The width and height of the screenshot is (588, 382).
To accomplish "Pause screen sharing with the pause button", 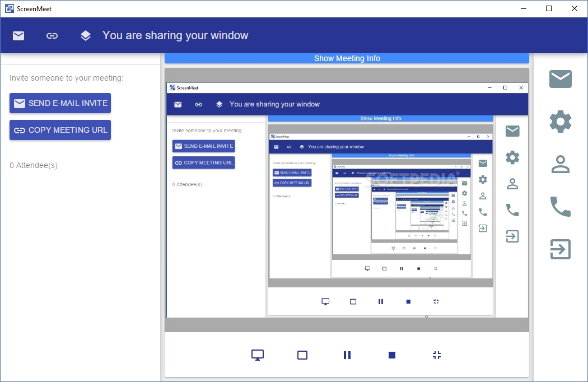I will [x=347, y=355].
